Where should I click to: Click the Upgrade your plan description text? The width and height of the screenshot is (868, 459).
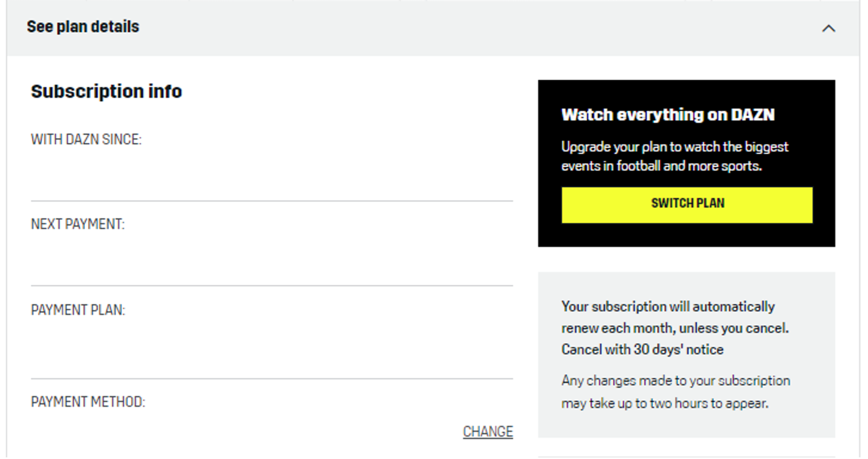tap(674, 156)
